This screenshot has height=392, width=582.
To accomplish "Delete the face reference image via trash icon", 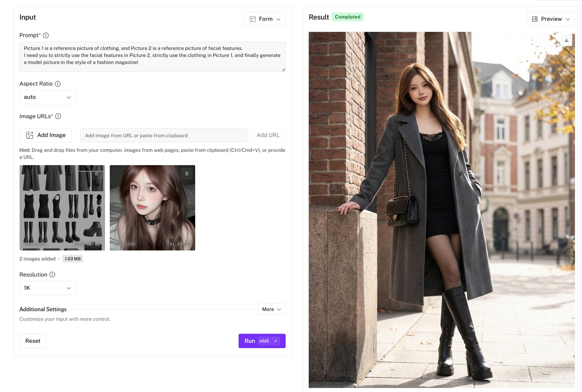I will point(187,173).
